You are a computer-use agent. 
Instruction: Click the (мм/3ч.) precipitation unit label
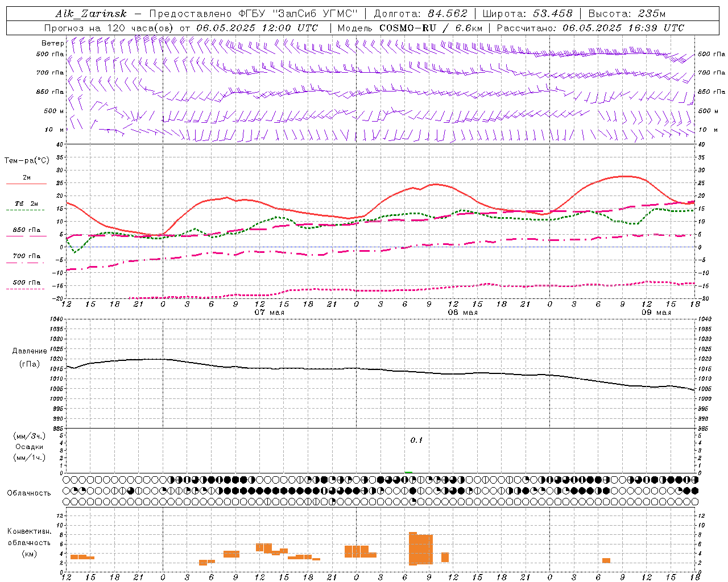[x=30, y=436]
